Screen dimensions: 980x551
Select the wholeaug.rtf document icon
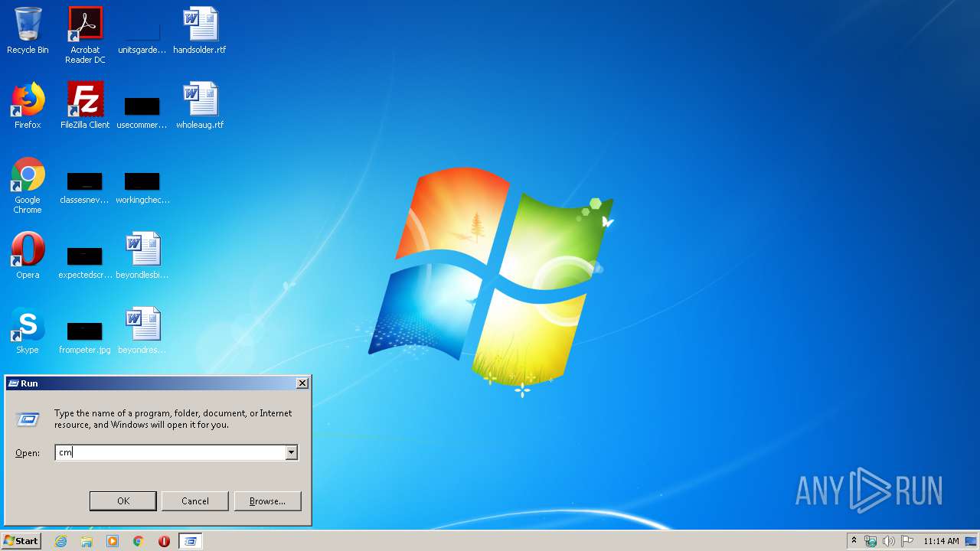point(200,106)
